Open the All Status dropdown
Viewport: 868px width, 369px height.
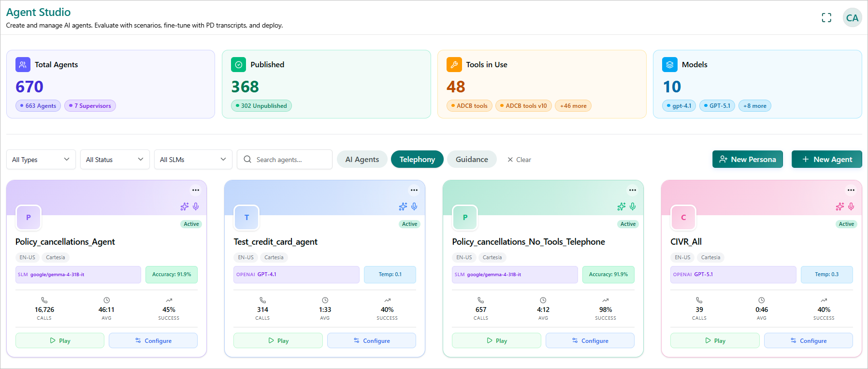point(115,160)
